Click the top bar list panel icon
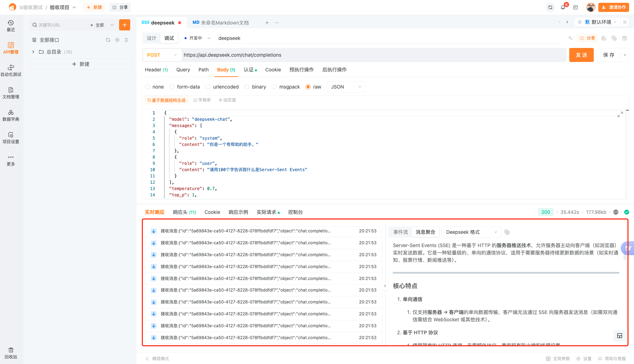 pos(576,7)
